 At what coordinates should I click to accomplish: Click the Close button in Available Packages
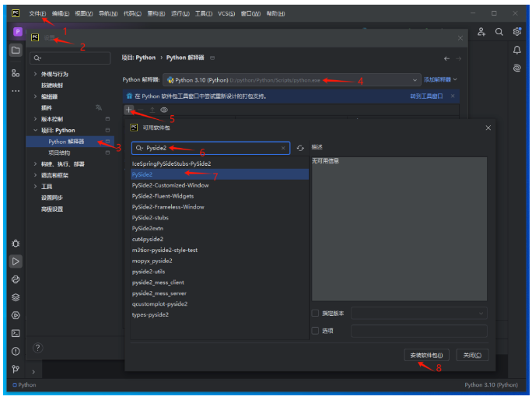(472, 355)
